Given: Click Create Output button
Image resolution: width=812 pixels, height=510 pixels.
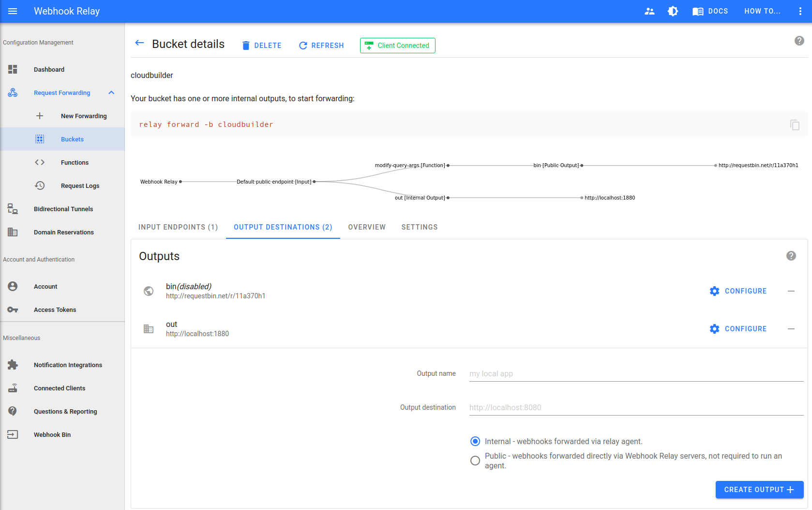Looking at the screenshot, I should click(759, 490).
